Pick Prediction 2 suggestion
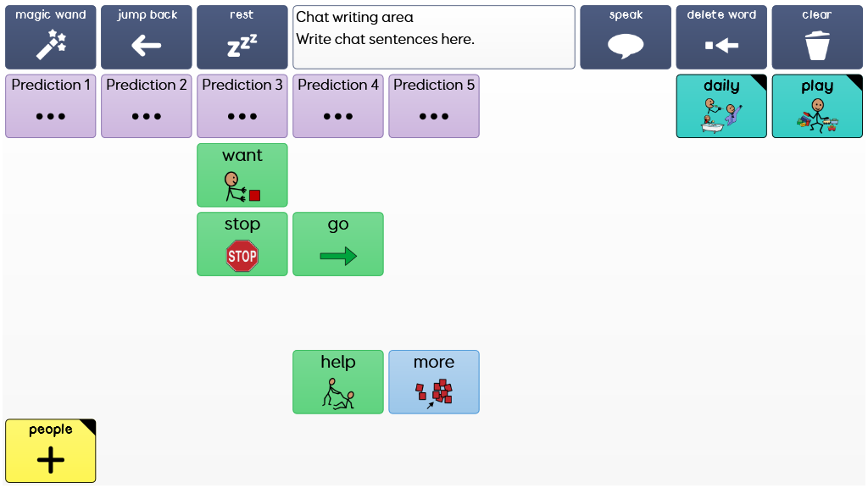The height and width of the screenshot is (488, 868). coord(146,106)
